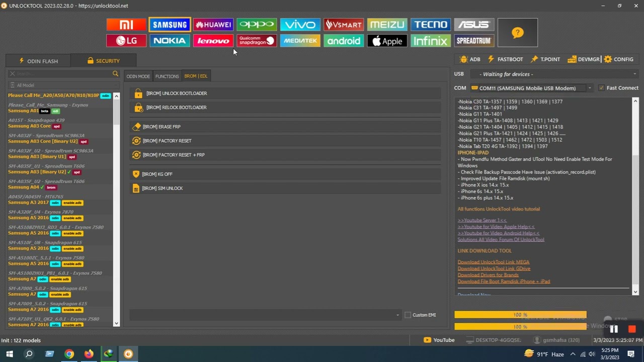The height and width of the screenshot is (362, 644).
Task: Start [BROM] FACTORY RESET only
Action: 285,141
